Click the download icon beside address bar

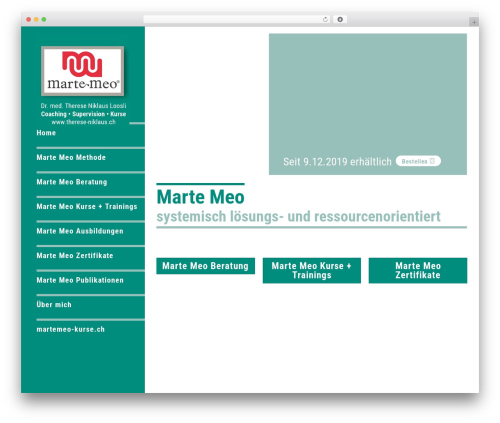340,20
